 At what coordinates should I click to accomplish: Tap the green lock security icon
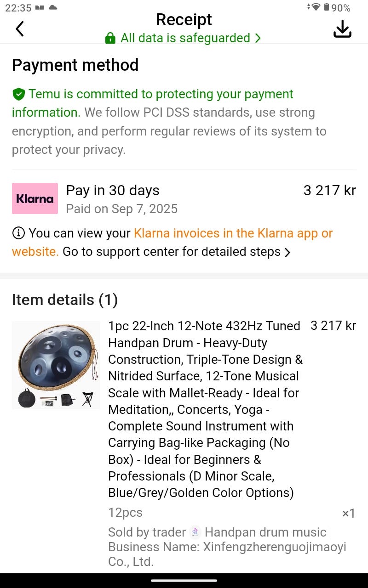click(x=110, y=39)
